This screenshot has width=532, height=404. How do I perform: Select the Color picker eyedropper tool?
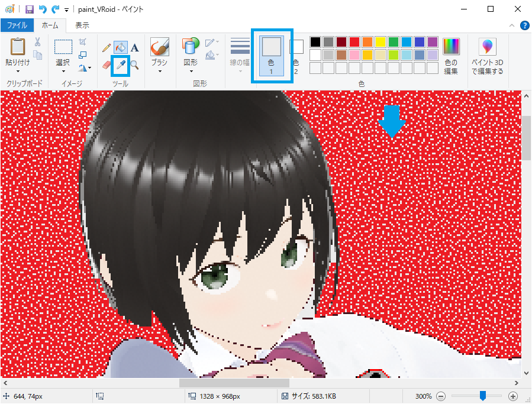[x=121, y=65]
